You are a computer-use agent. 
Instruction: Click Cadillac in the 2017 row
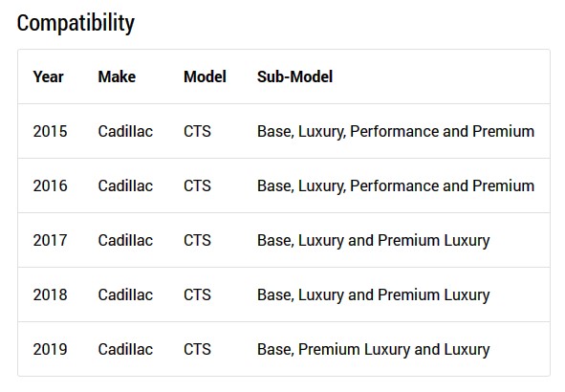point(125,240)
